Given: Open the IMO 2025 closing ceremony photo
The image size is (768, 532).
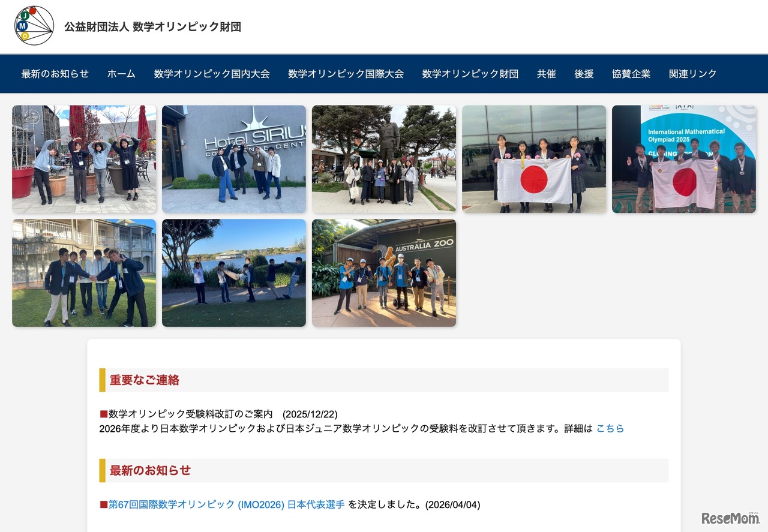Looking at the screenshot, I should [683, 158].
